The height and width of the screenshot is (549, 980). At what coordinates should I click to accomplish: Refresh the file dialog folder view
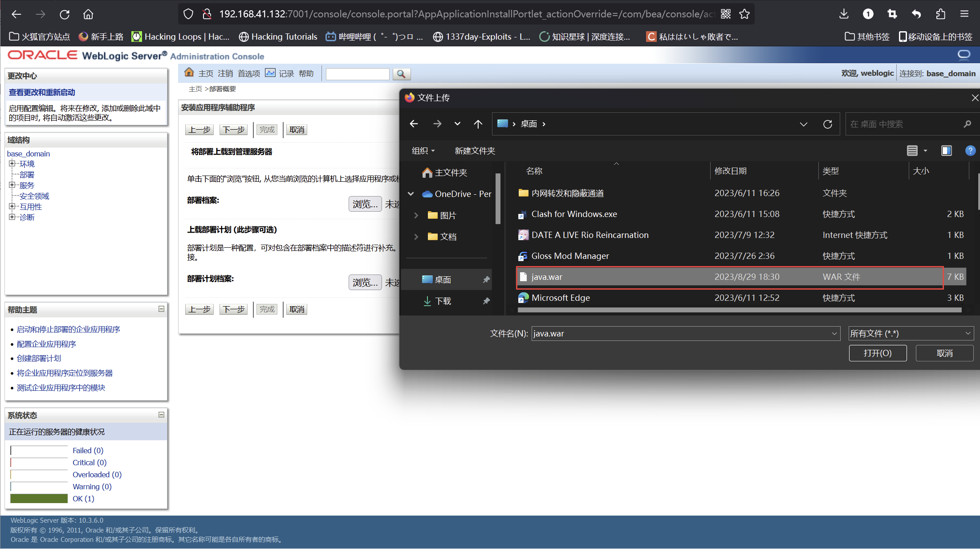click(828, 124)
